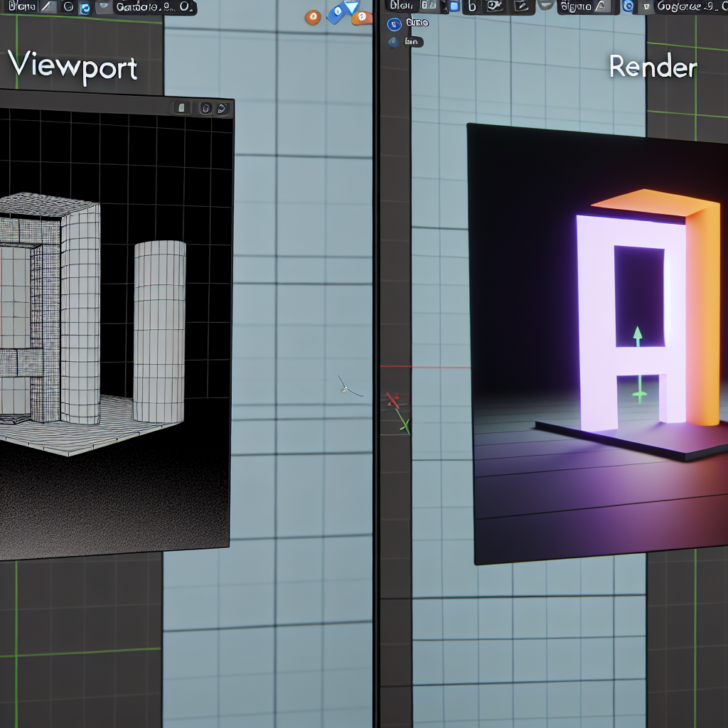This screenshot has height=728, width=728.
Task: Open the dropdown arrow in right panel header
Action: pos(646,8)
